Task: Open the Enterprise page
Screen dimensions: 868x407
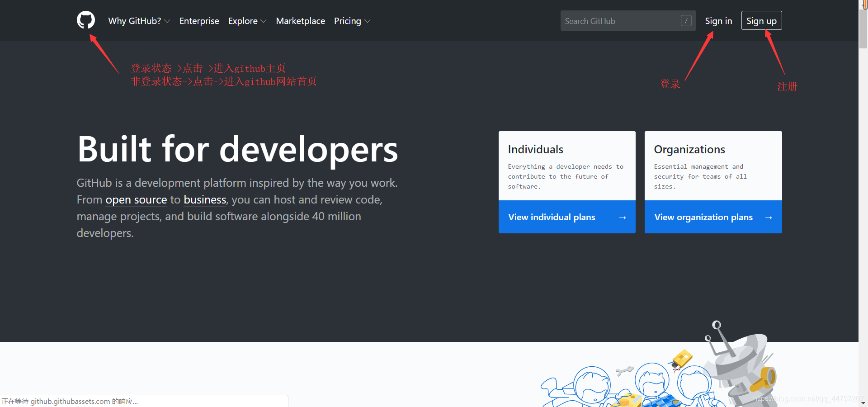Action: click(199, 21)
